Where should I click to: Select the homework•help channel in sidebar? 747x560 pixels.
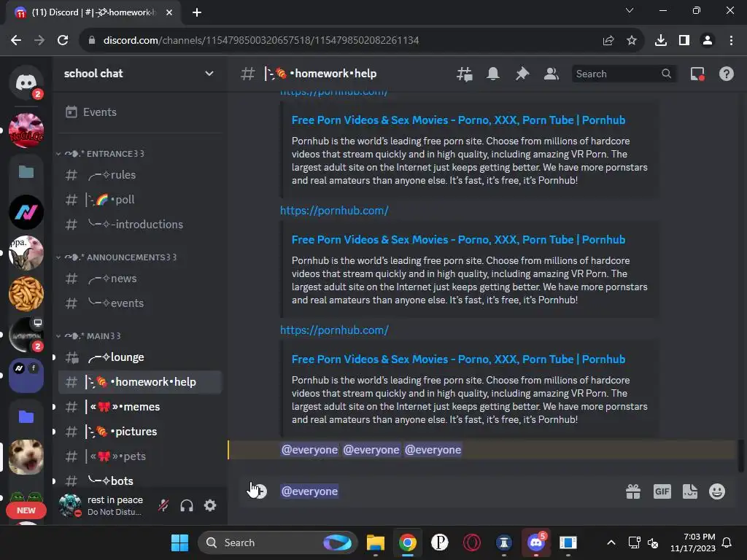[140, 382]
